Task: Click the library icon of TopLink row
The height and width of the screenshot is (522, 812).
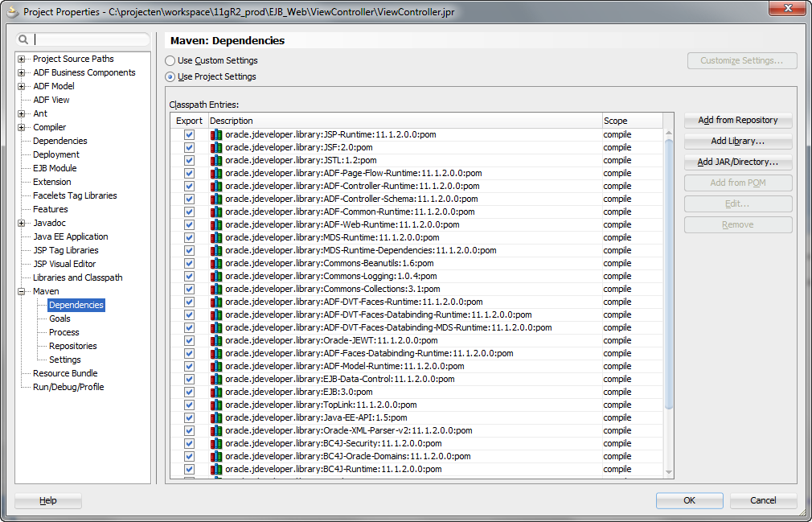Action: (x=216, y=405)
